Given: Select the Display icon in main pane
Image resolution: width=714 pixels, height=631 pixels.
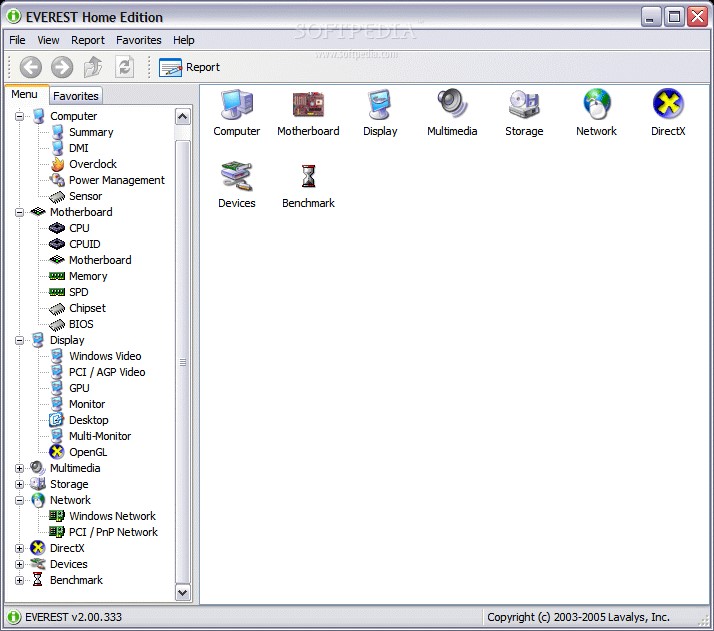Looking at the screenshot, I should point(380,105).
